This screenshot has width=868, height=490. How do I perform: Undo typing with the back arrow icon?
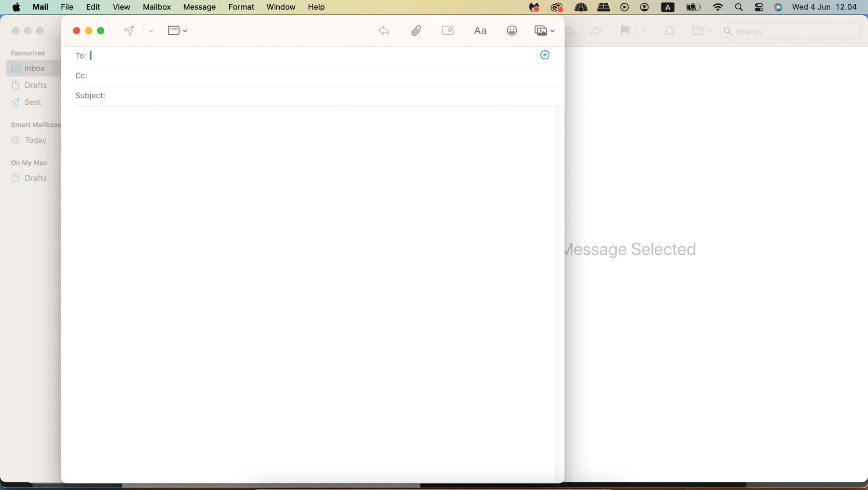(x=384, y=30)
